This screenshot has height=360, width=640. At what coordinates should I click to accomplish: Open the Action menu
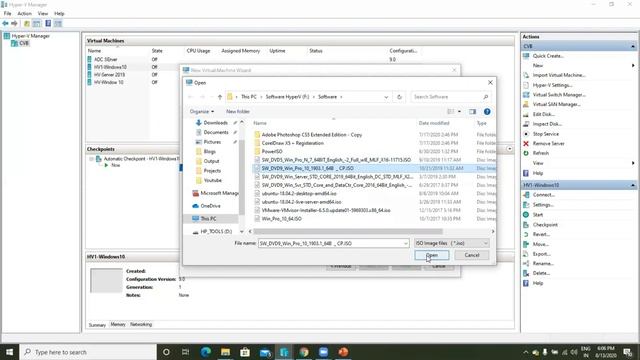[24, 13]
